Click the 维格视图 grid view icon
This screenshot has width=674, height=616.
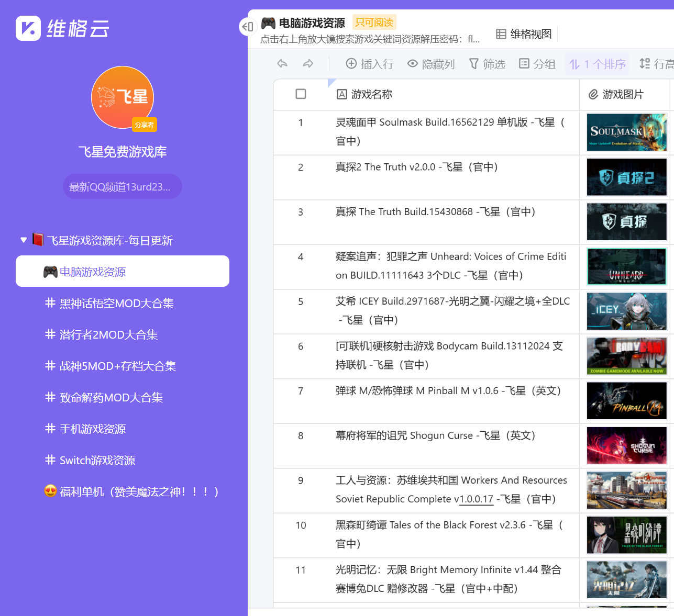(501, 35)
